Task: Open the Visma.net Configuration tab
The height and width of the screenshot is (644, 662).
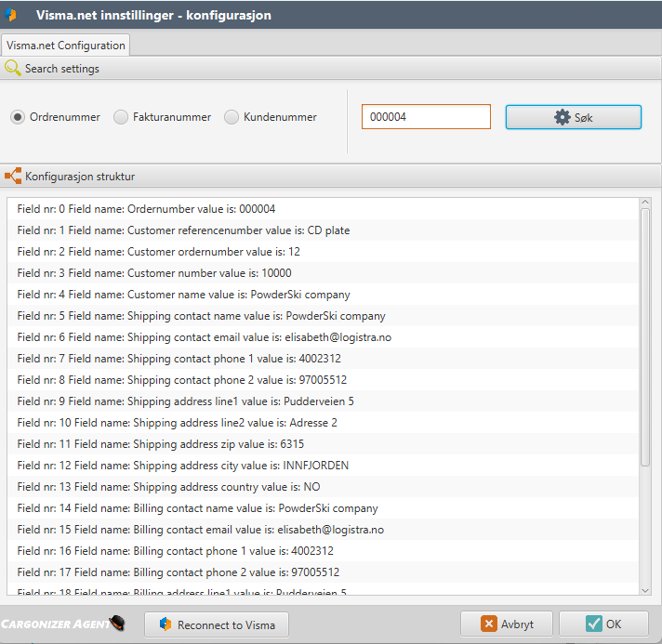Action: click(x=65, y=45)
